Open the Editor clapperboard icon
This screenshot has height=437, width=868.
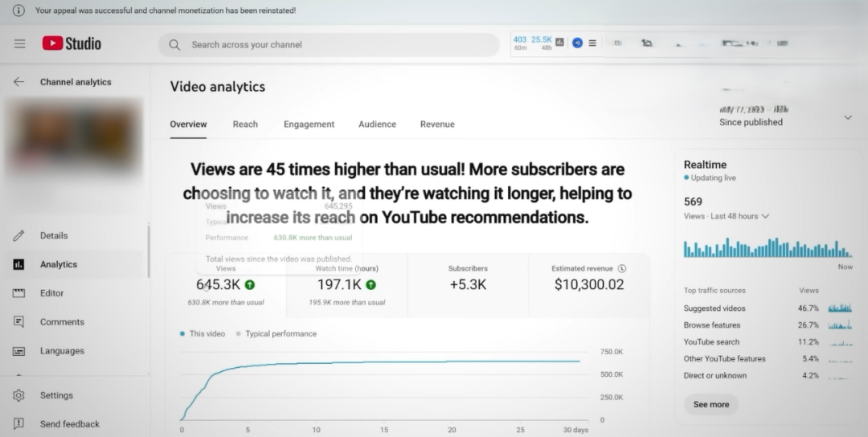(19, 293)
